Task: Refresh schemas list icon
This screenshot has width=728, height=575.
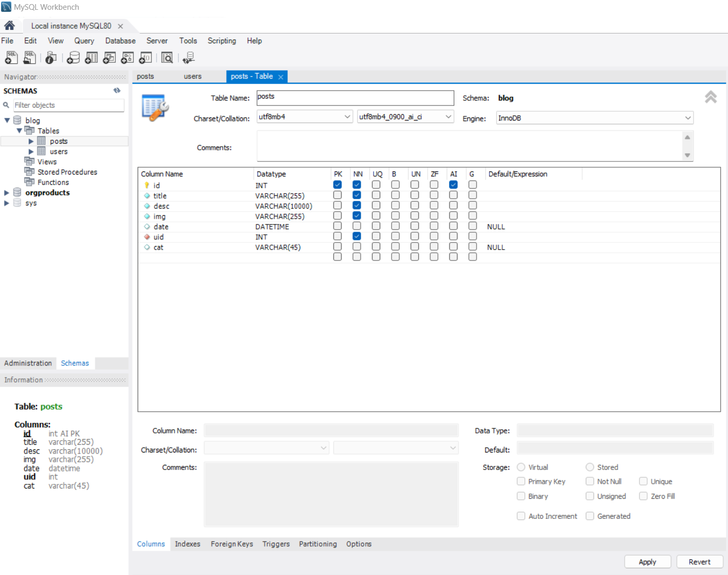Action: pos(117,91)
